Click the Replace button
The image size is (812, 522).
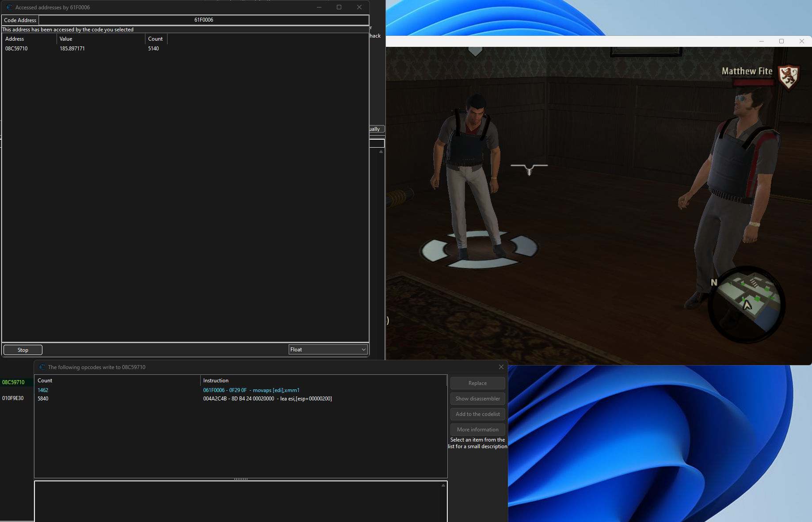(477, 383)
